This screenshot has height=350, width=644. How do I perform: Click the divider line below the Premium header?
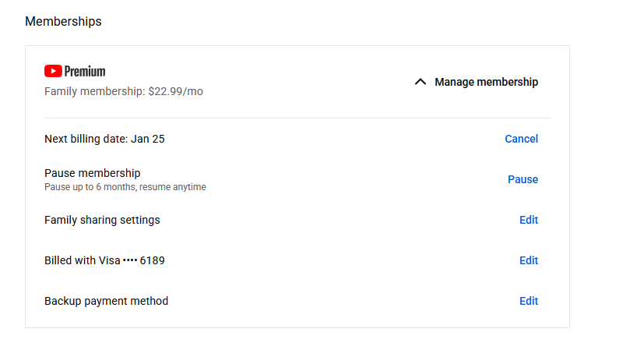(x=297, y=118)
